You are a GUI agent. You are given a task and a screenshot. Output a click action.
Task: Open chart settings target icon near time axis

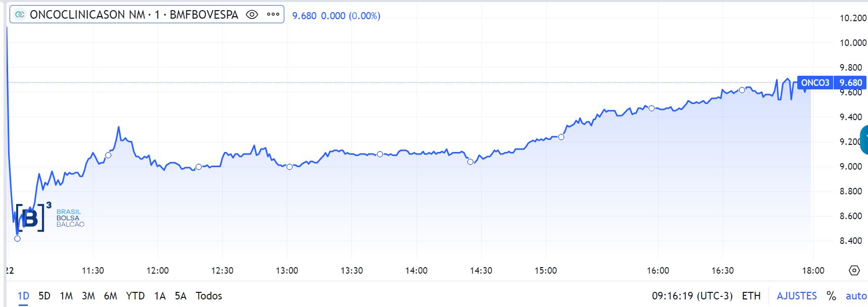click(854, 271)
